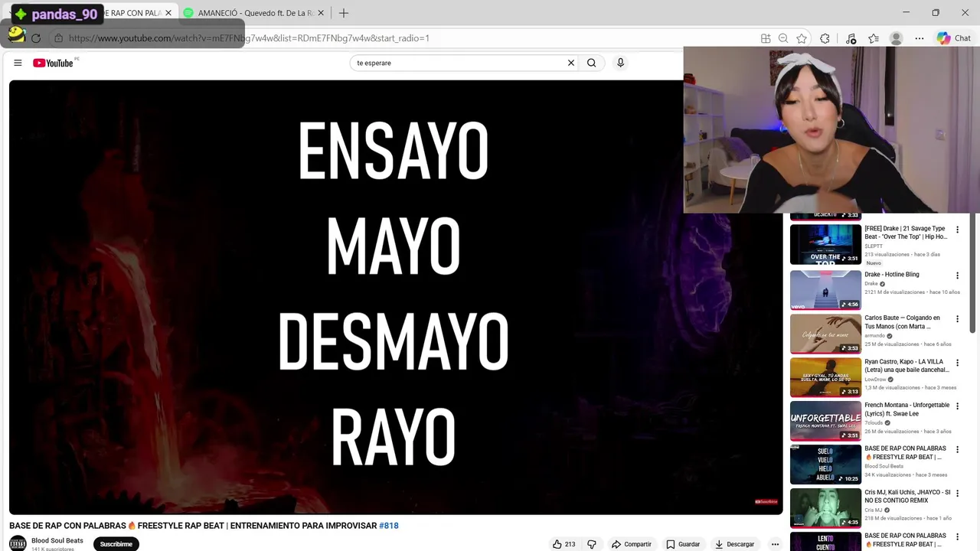Open the UNFORGETTABLE video thumbnail

825,421
